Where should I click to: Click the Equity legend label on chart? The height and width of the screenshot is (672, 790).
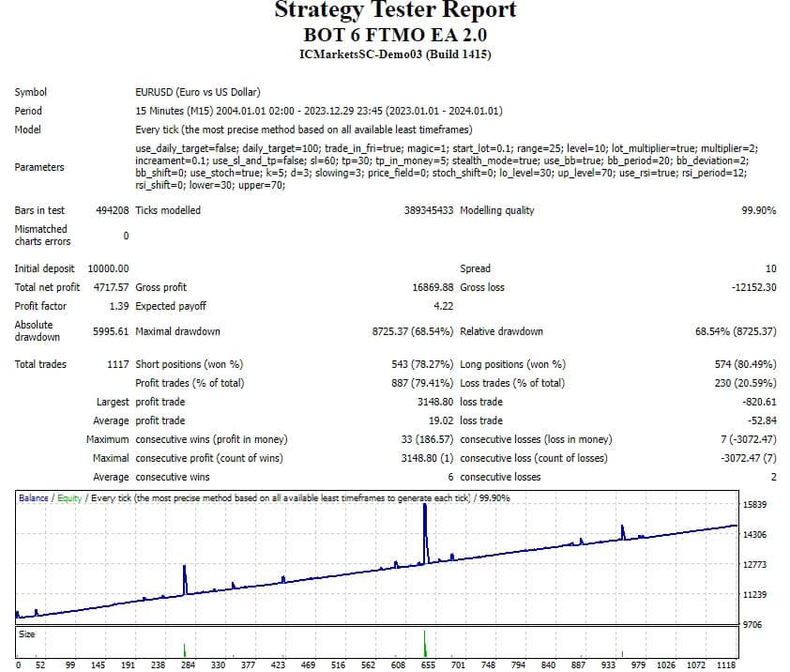point(69,498)
